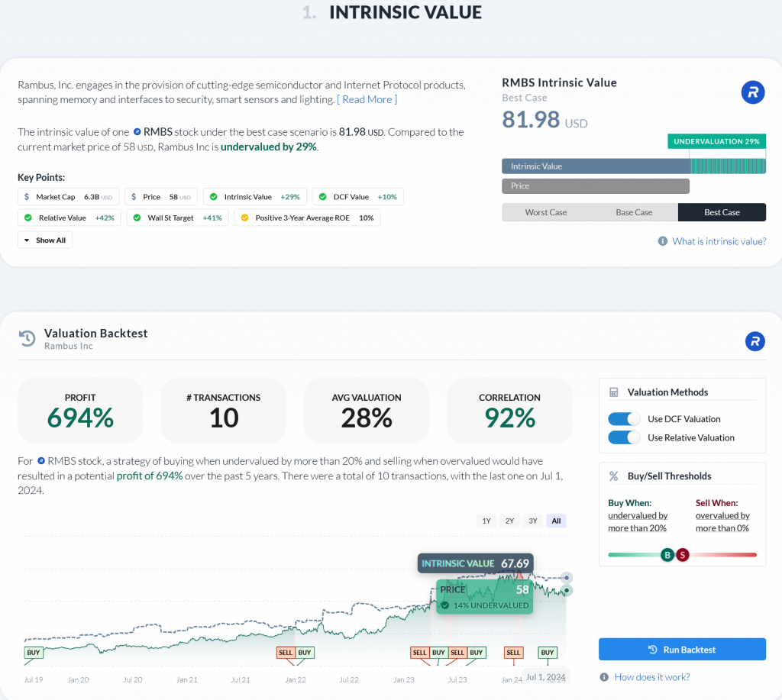Toggle Use DCF Valuation switch

point(624,419)
